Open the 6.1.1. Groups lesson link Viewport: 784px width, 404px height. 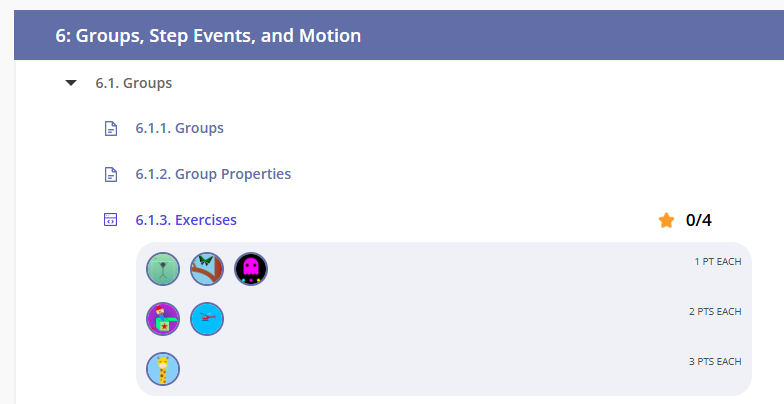tap(179, 128)
